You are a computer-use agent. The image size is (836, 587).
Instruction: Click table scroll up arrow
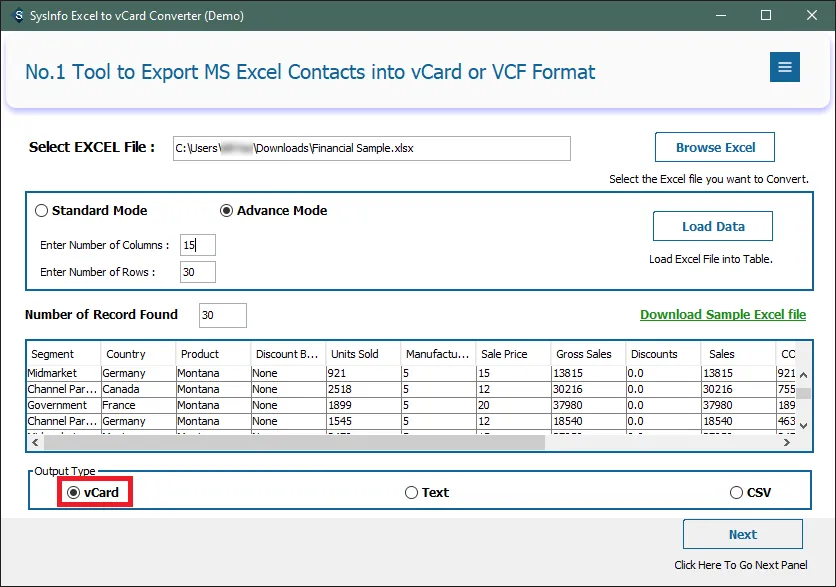[x=803, y=375]
